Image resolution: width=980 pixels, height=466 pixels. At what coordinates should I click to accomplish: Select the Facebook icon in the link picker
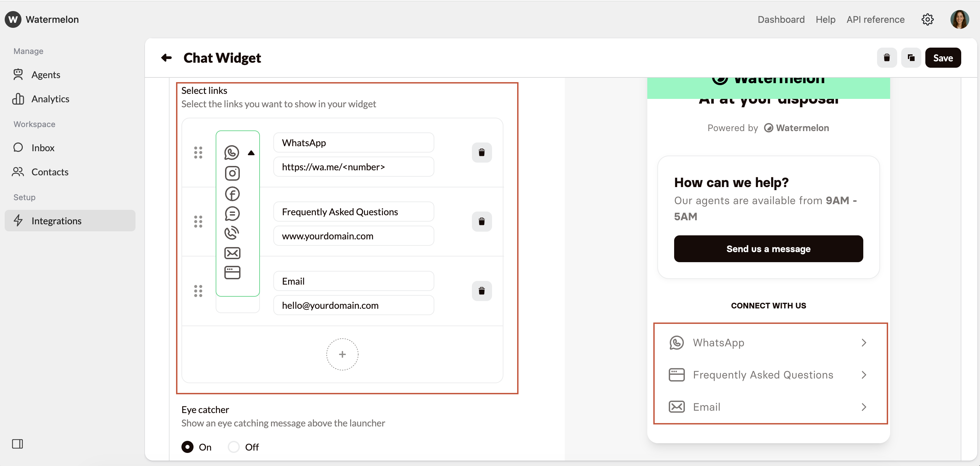(x=232, y=194)
